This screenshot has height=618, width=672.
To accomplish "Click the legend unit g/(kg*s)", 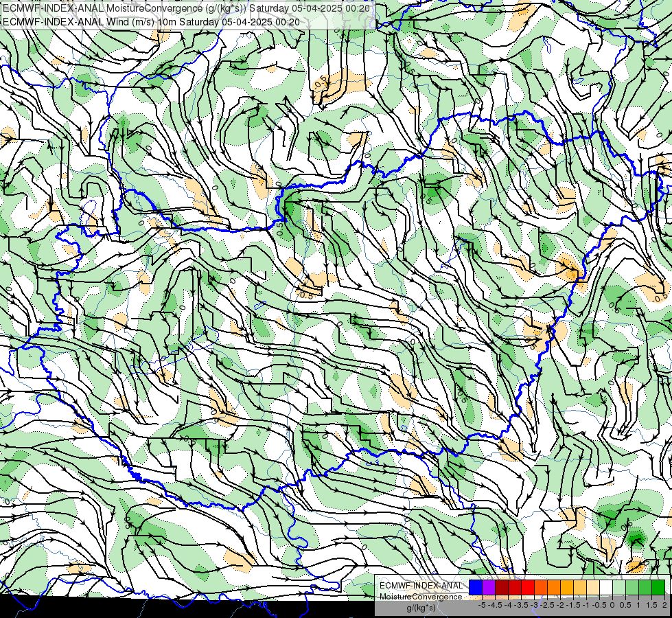I will point(421,608).
